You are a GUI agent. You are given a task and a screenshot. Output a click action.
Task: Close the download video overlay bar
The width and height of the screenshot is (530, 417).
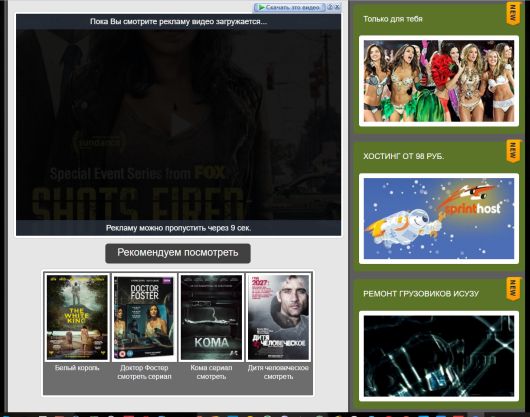[337, 7]
